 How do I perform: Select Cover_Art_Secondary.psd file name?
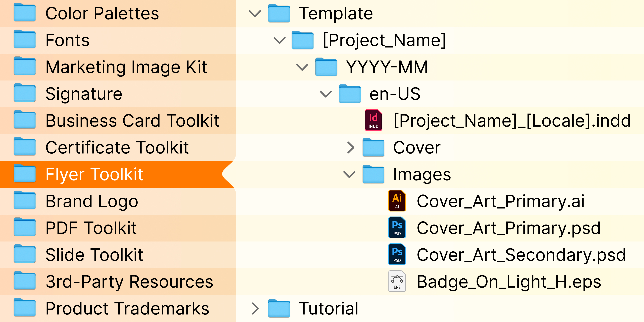(x=521, y=255)
